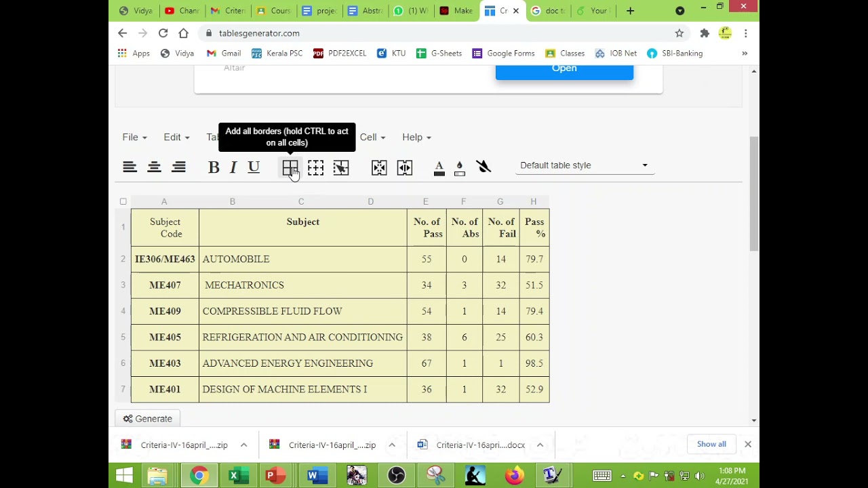The width and height of the screenshot is (868, 488).
Task: Click the blue Open ad button
Action: [564, 70]
